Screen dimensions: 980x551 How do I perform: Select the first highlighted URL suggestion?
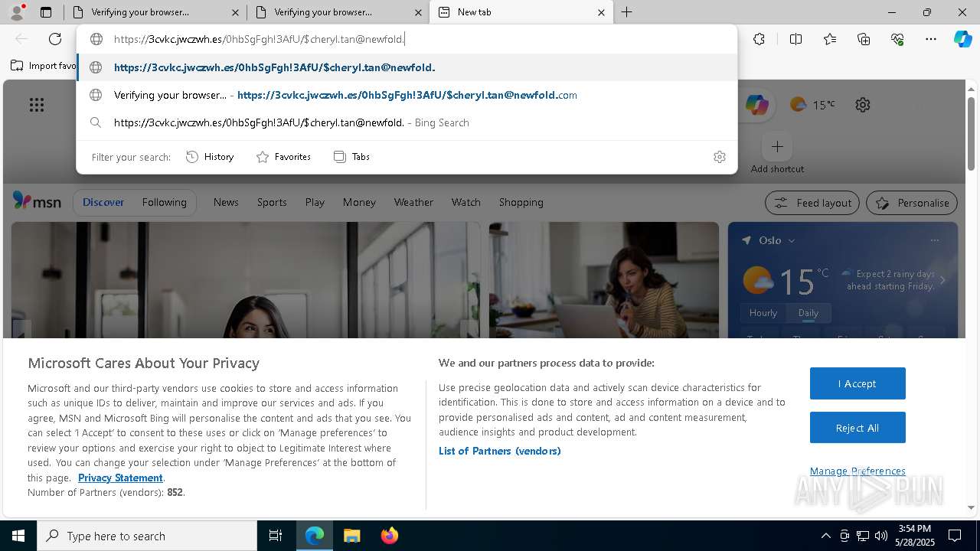coord(407,67)
